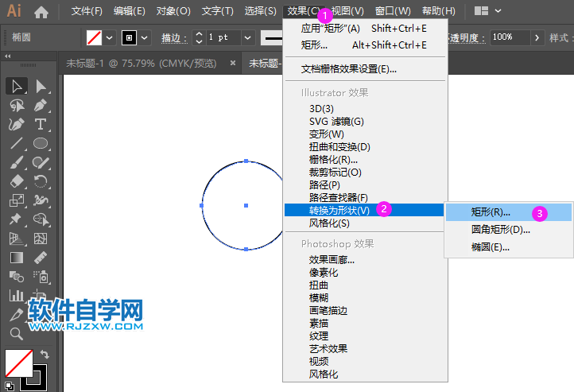Click the stroke weight stepper arrows
Viewport: 574px width, 392px height.
click(199, 37)
